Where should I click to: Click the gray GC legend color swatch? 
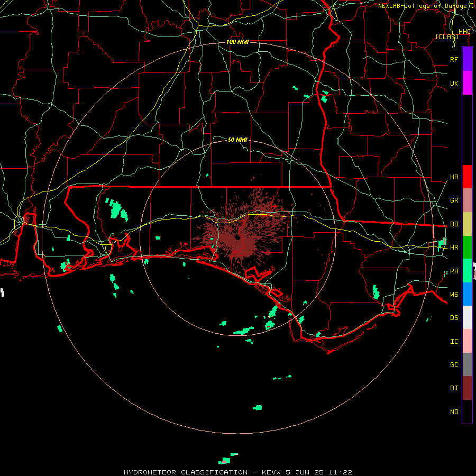(x=467, y=364)
